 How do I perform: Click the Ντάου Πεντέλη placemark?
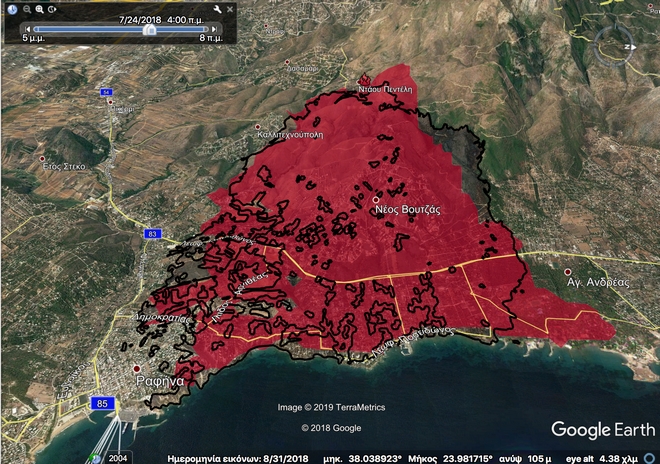[365, 81]
